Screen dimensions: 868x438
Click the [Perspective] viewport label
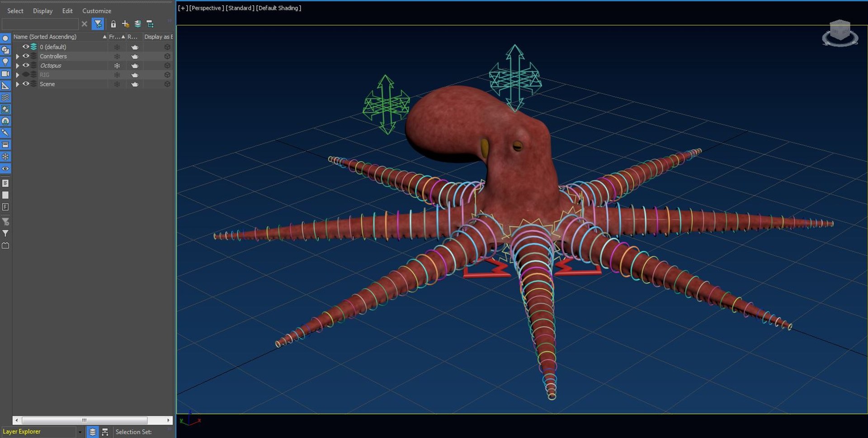[207, 8]
